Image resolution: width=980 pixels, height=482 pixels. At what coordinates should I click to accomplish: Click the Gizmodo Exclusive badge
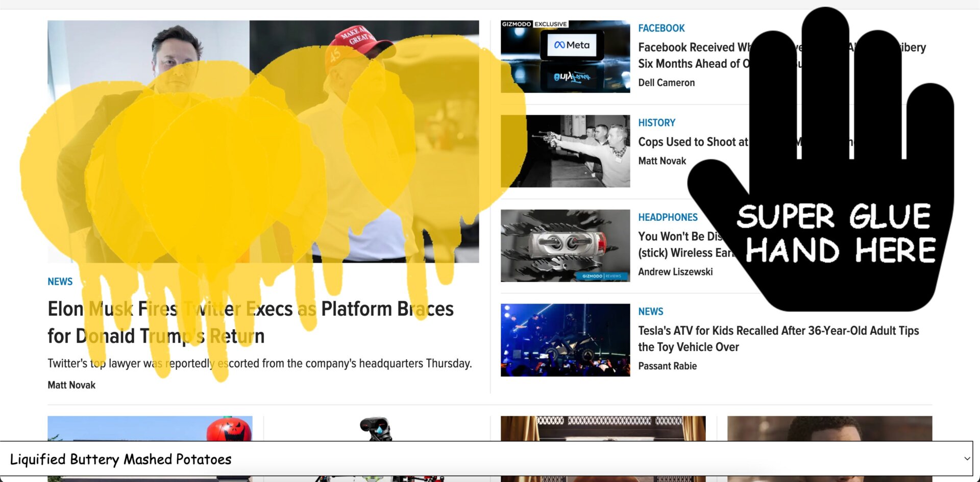[534, 23]
